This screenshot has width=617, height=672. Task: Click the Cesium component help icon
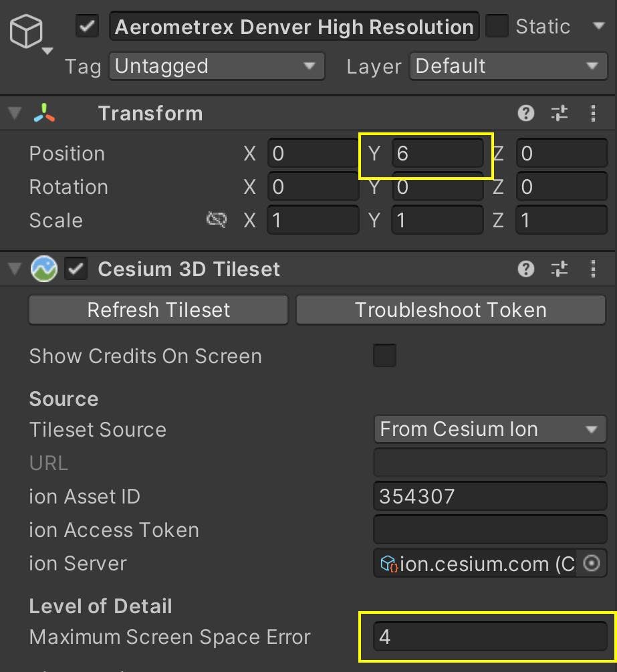(526, 269)
